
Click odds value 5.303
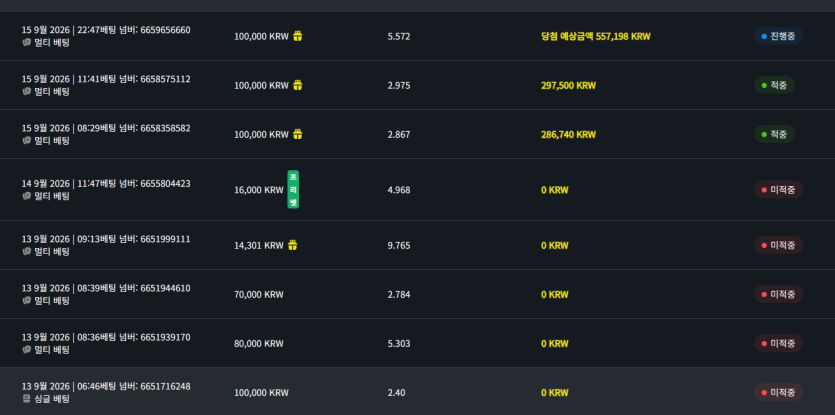coord(399,344)
